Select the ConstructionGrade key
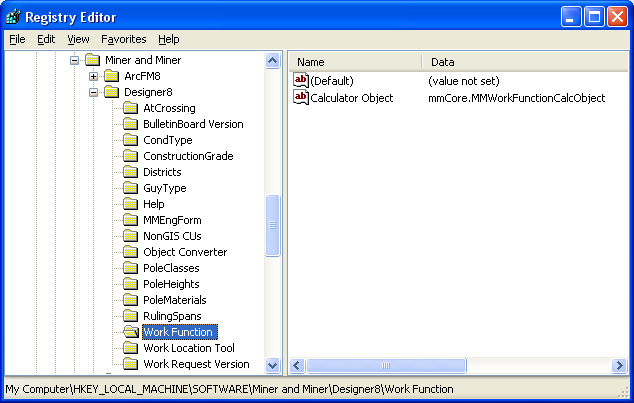This screenshot has height=403, width=634. (x=188, y=156)
